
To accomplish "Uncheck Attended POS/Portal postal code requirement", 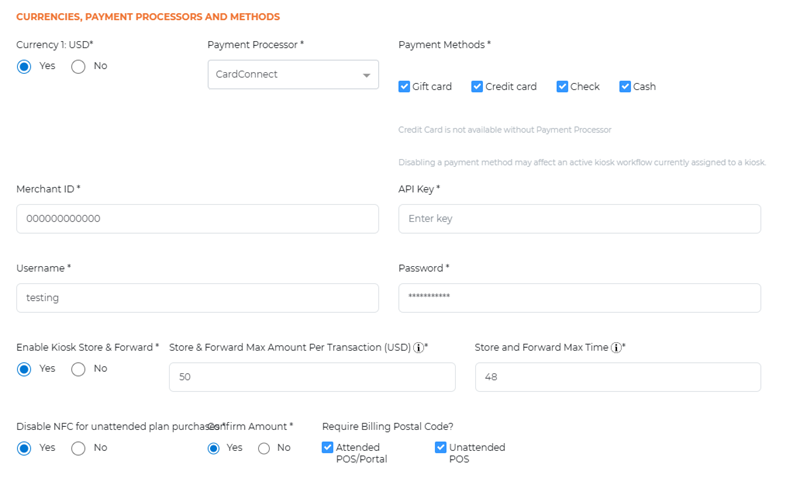I will 328,448.
